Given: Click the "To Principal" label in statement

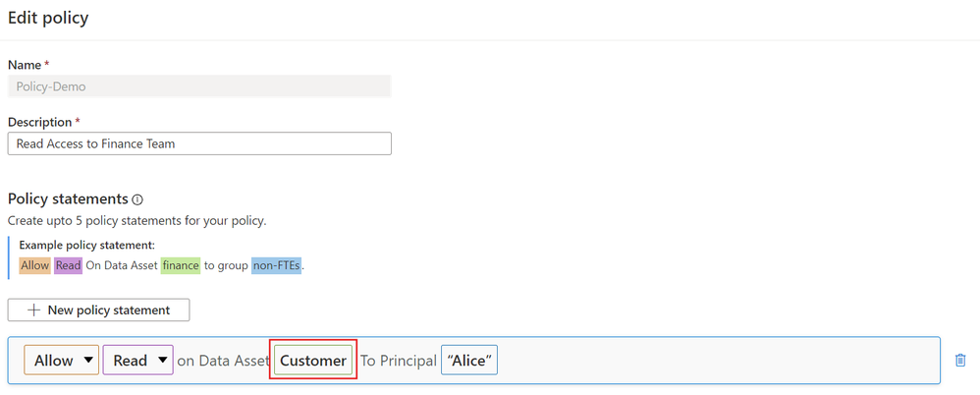Looking at the screenshot, I should 398,361.
